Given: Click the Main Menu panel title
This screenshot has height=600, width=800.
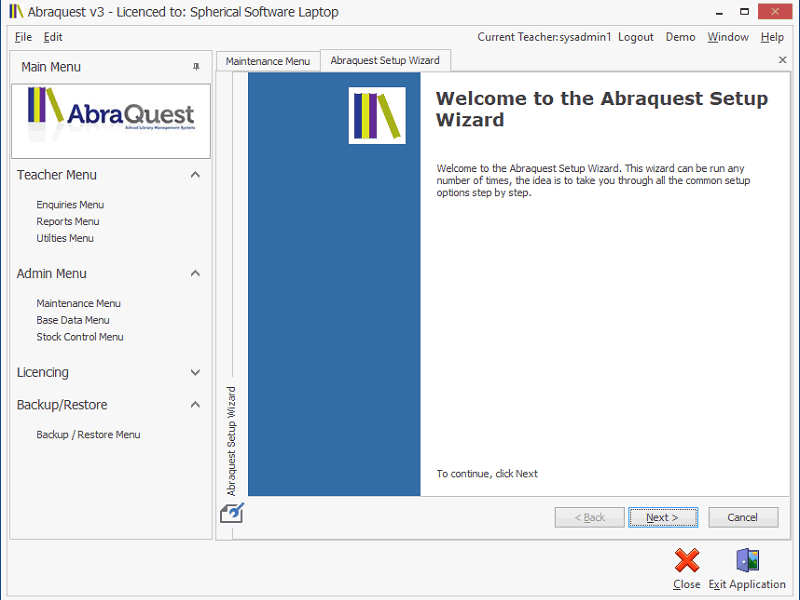Looking at the screenshot, I should pyautogui.click(x=51, y=67).
